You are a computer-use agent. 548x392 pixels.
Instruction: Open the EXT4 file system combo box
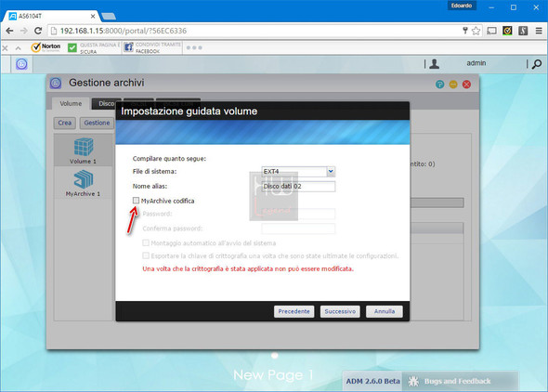coord(298,171)
